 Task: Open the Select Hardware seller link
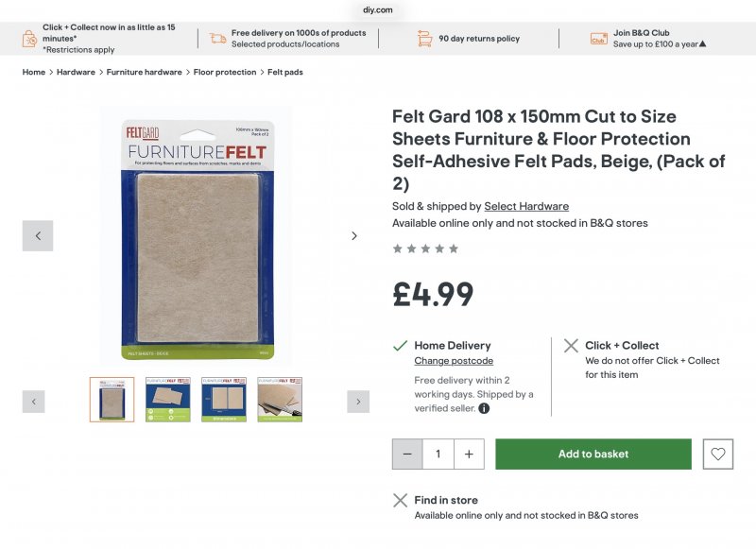coord(526,207)
